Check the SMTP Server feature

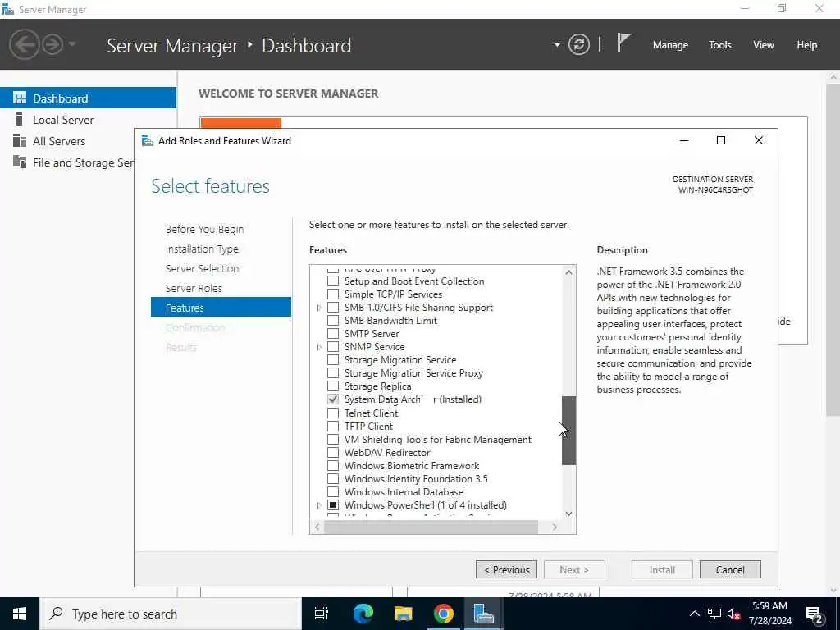[x=333, y=334]
